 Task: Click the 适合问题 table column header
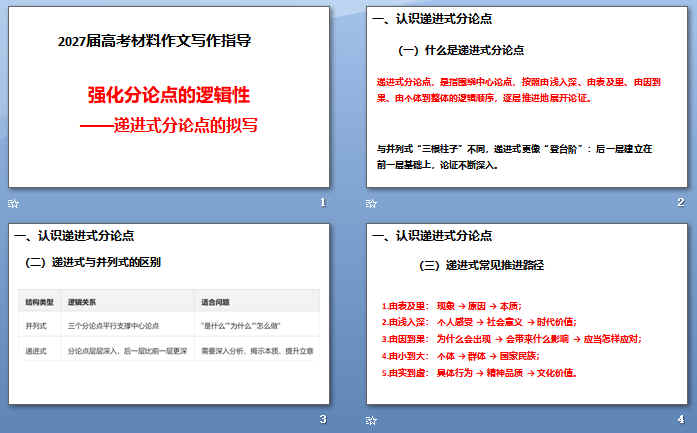coord(215,302)
